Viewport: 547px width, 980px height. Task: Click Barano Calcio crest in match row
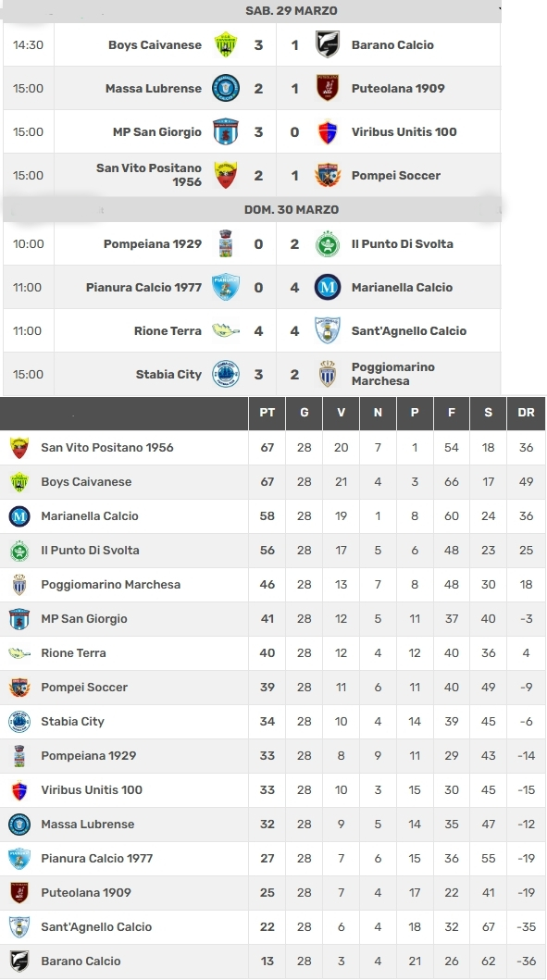(x=328, y=45)
